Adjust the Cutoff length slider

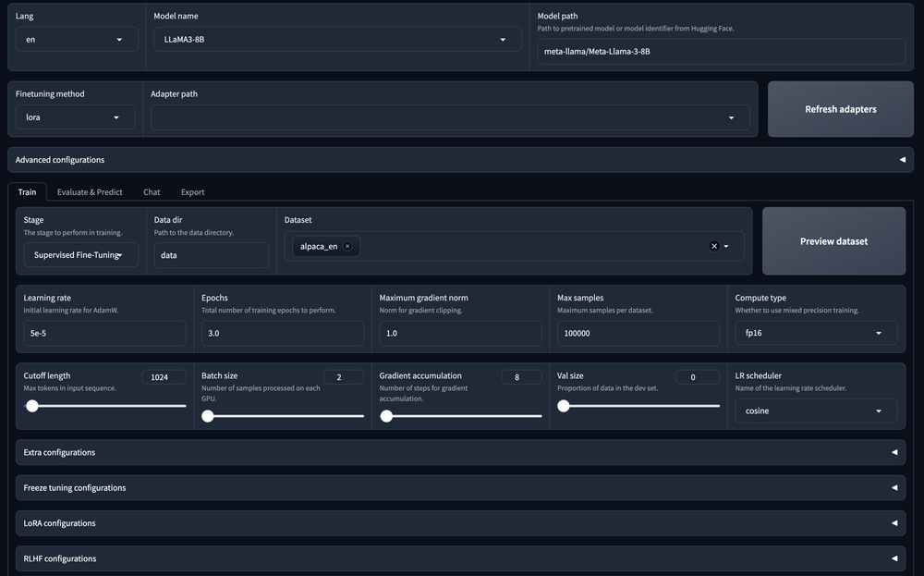(x=105, y=406)
